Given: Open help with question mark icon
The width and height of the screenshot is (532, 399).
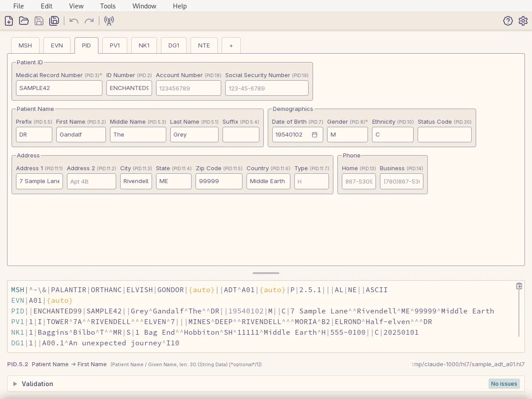Looking at the screenshot, I should coord(508,21).
